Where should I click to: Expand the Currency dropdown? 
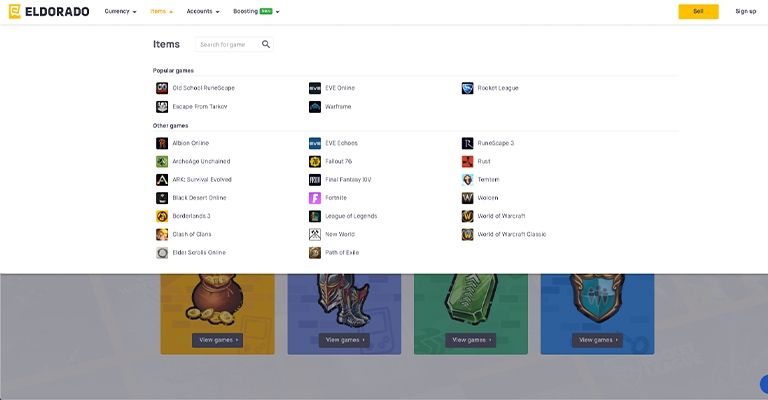pyautogui.click(x=120, y=11)
